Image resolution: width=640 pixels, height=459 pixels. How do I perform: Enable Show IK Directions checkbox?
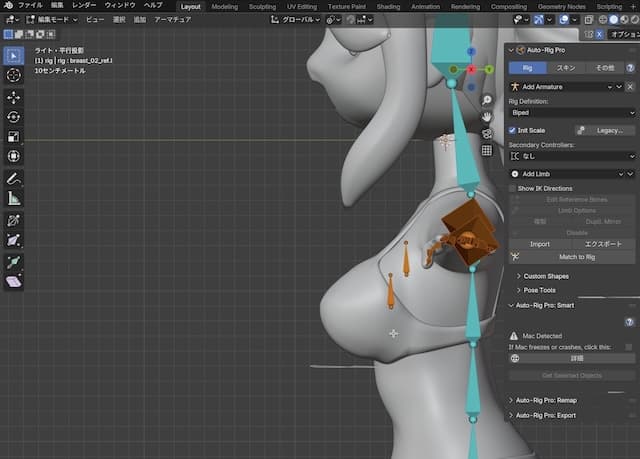point(513,188)
